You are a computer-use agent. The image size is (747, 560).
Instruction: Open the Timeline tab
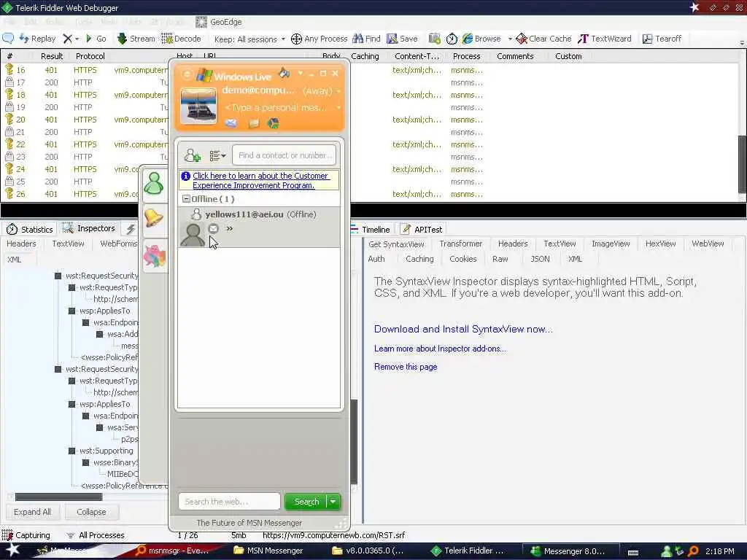371,230
